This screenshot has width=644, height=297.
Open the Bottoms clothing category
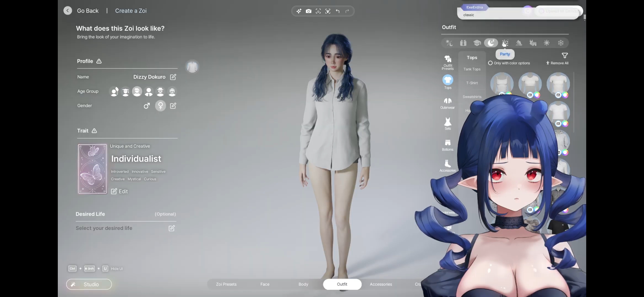tap(447, 145)
